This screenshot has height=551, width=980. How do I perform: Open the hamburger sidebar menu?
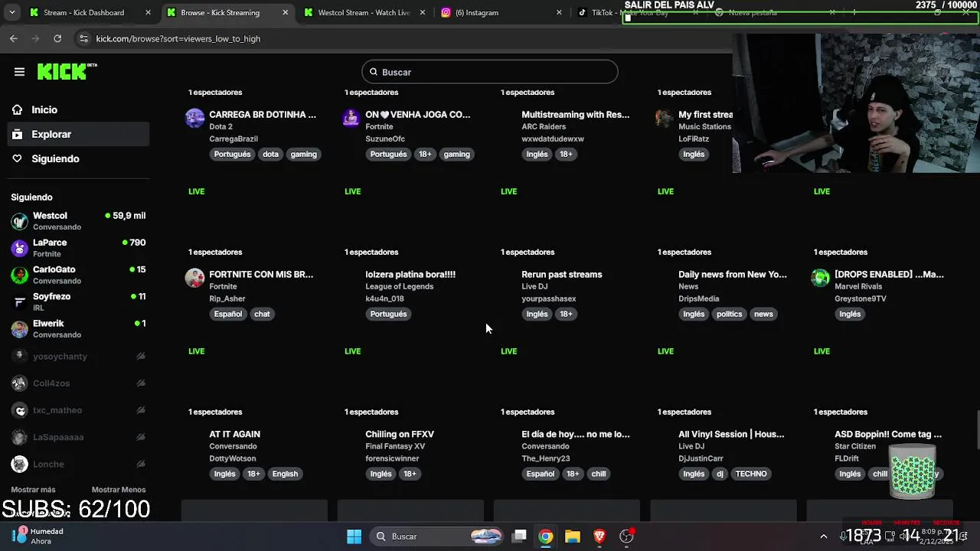(19, 72)
